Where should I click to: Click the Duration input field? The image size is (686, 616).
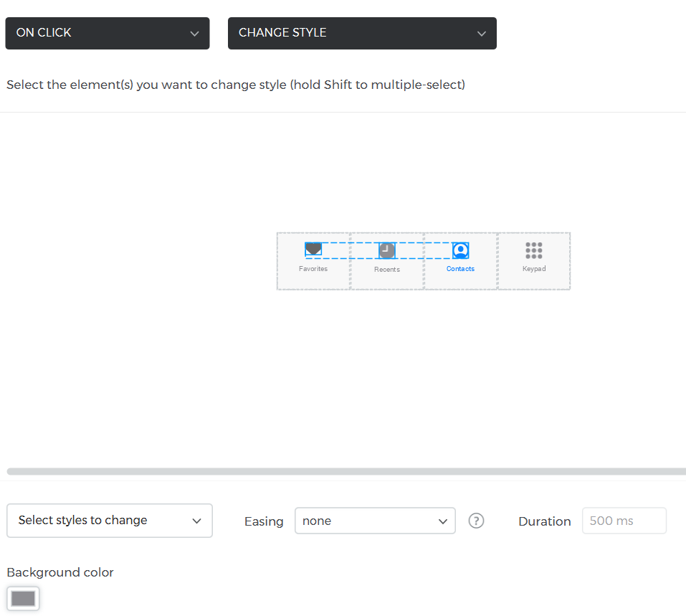(624, 521)
